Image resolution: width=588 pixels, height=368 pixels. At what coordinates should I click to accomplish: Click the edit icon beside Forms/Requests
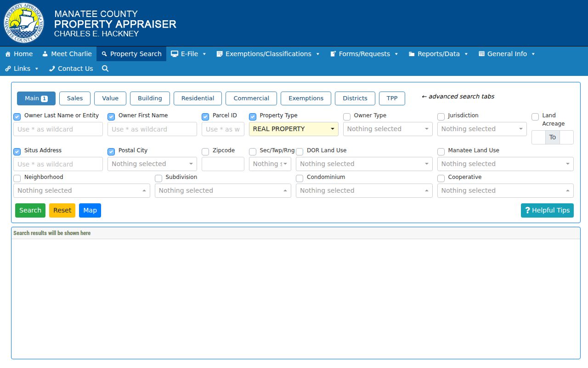click(x=333, y=54)
